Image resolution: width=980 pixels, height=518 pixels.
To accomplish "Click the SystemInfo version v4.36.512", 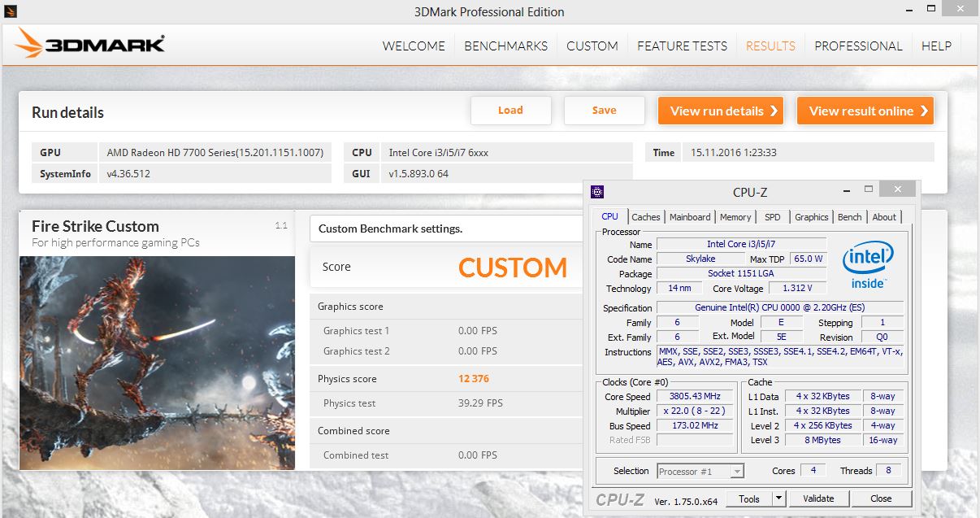I will [128, 173].
